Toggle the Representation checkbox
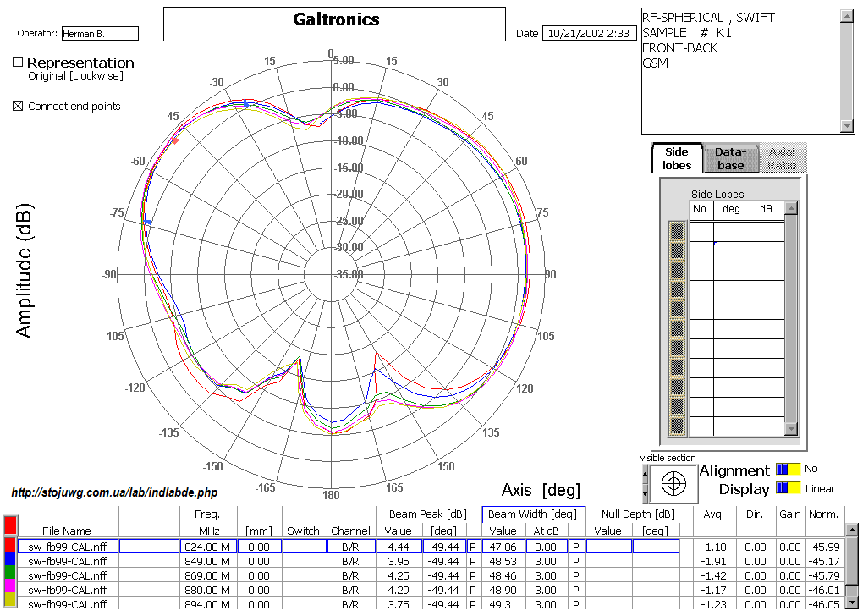Screen dimensions: 863x616 pos(18,63)
